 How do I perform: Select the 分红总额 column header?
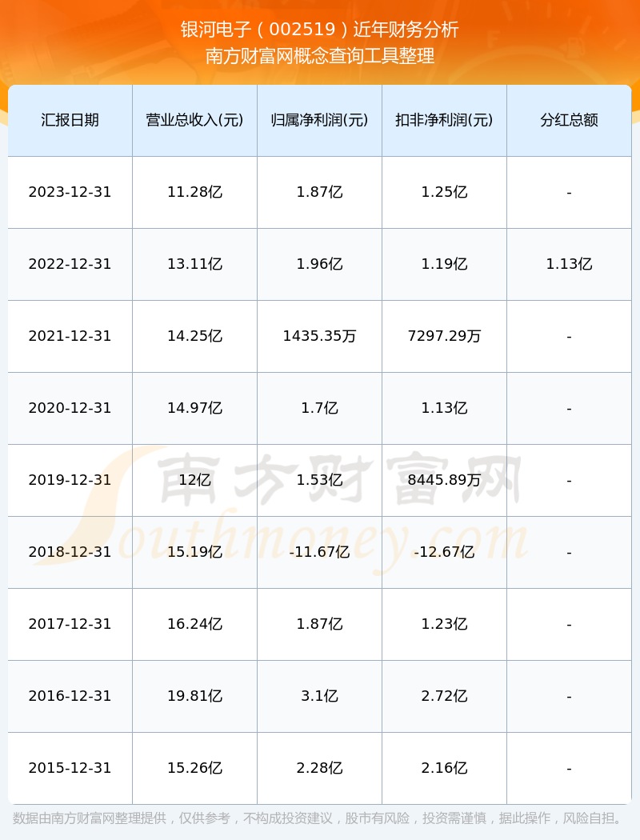point(570,120)
